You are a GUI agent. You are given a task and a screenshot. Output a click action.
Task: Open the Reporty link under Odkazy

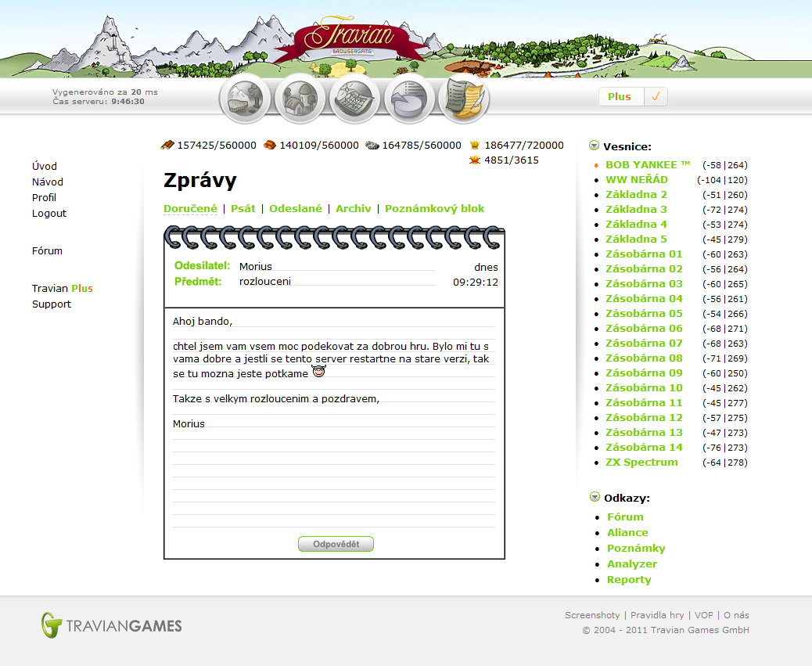click(x=629, y=579)
